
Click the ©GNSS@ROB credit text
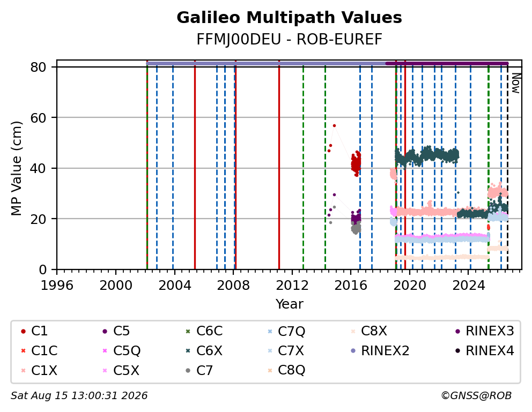click(x=476, y=396)
